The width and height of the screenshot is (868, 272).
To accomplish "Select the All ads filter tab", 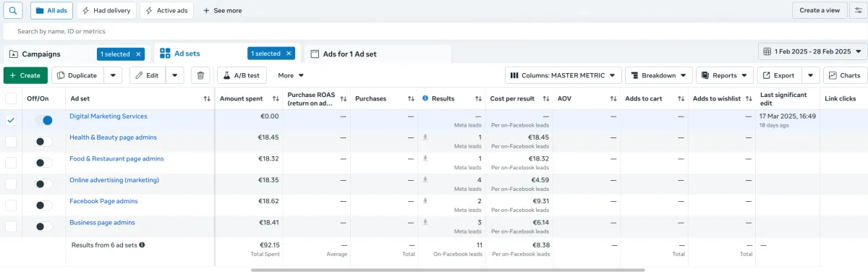I will (51, 11).
